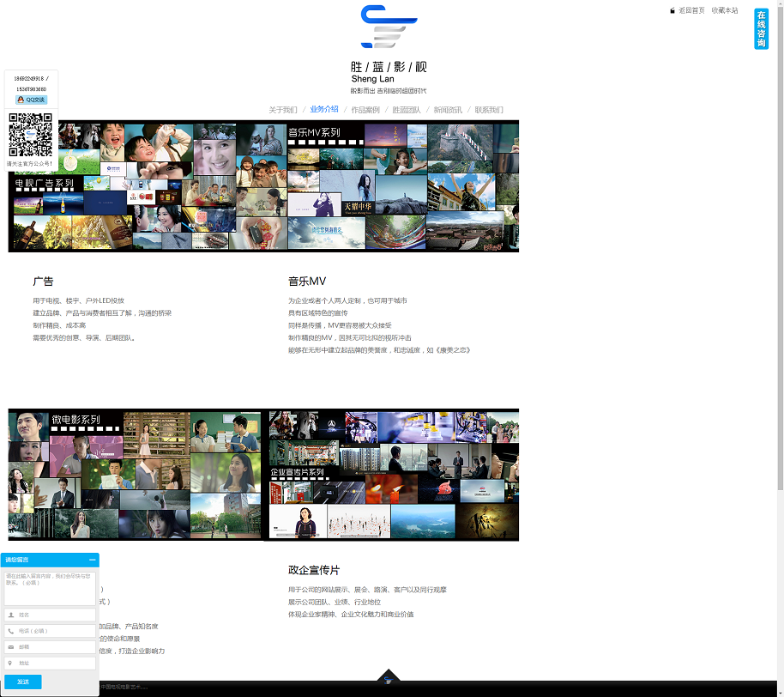This screenshot has height=697, width=784.
Task: Click the location pin icon in 地址 field
Action: point(10,663)
